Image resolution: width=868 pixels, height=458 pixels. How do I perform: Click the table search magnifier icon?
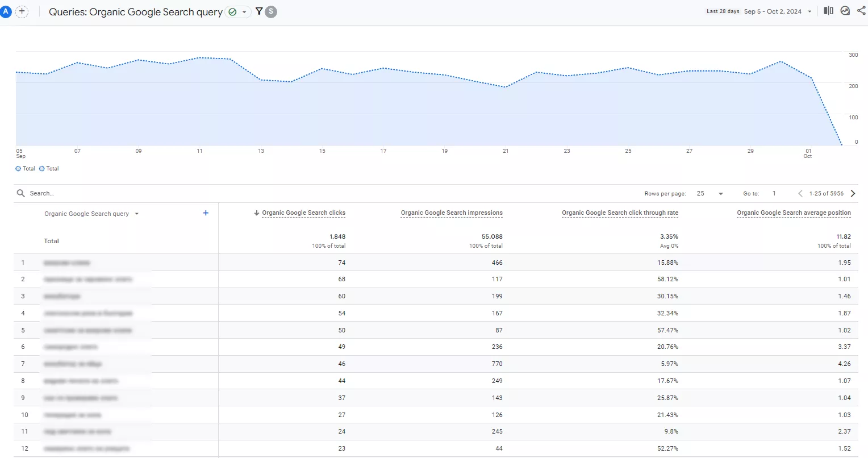tap(21, 193)
